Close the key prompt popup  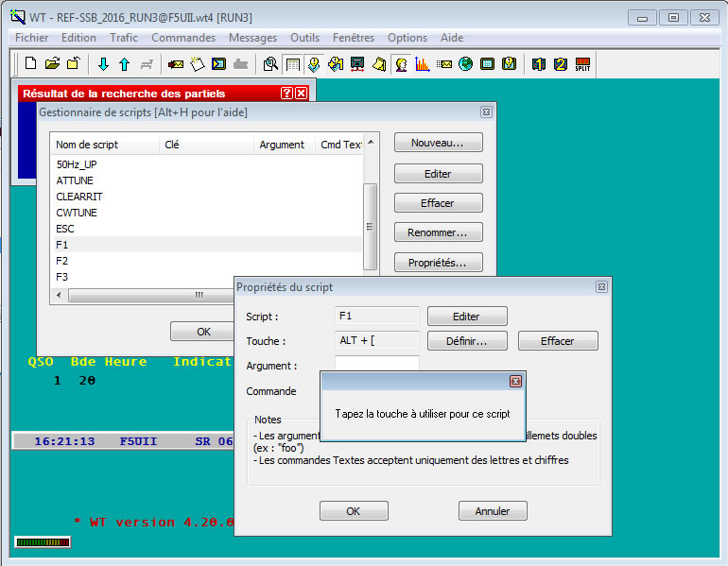[x=515, y=381]
